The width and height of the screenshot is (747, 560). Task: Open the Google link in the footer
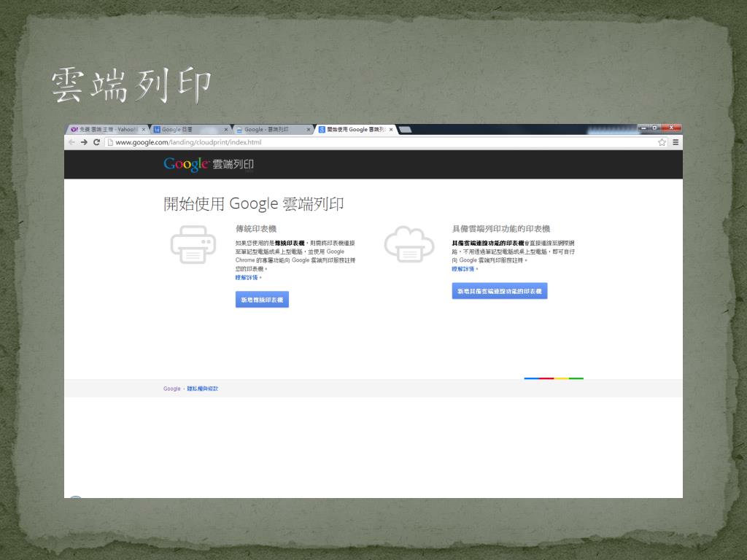[x=172, y=389]
